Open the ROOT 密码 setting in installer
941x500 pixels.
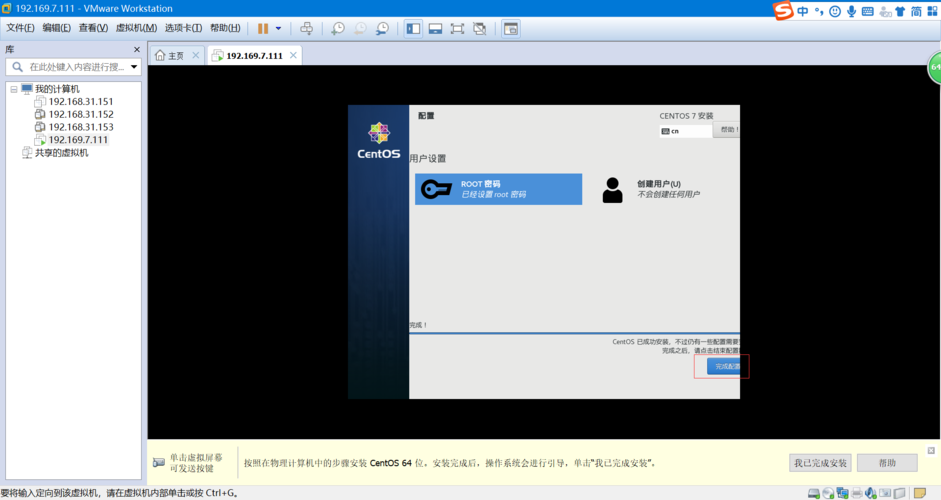(x=498, y=189)
